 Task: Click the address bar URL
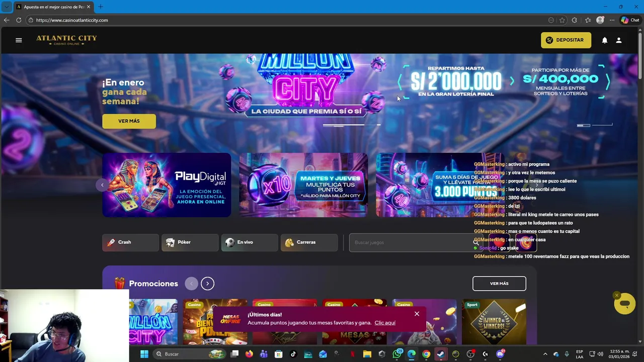pyautogui.click(x=72, y=20)
